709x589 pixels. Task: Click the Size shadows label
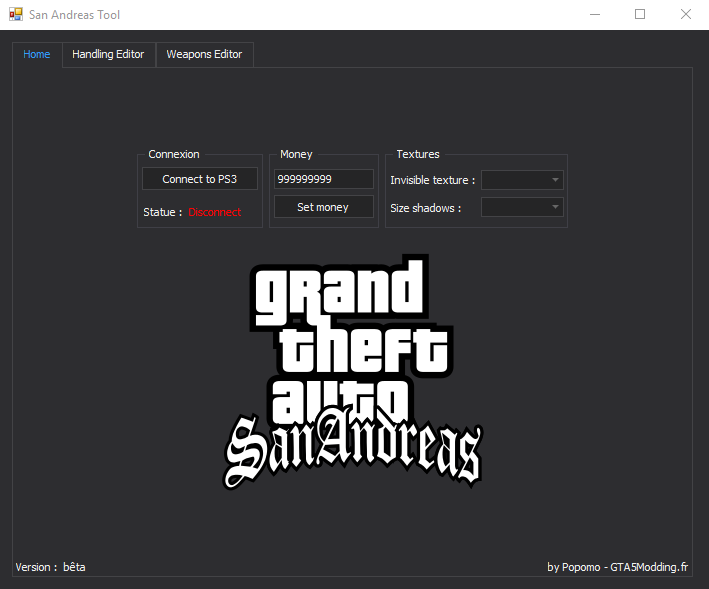tap(425, 208)
